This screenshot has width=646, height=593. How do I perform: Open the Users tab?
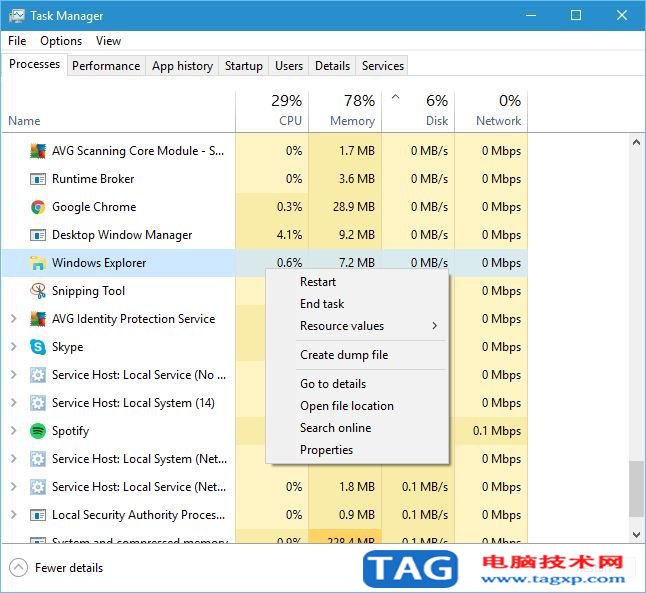(289, 66)
